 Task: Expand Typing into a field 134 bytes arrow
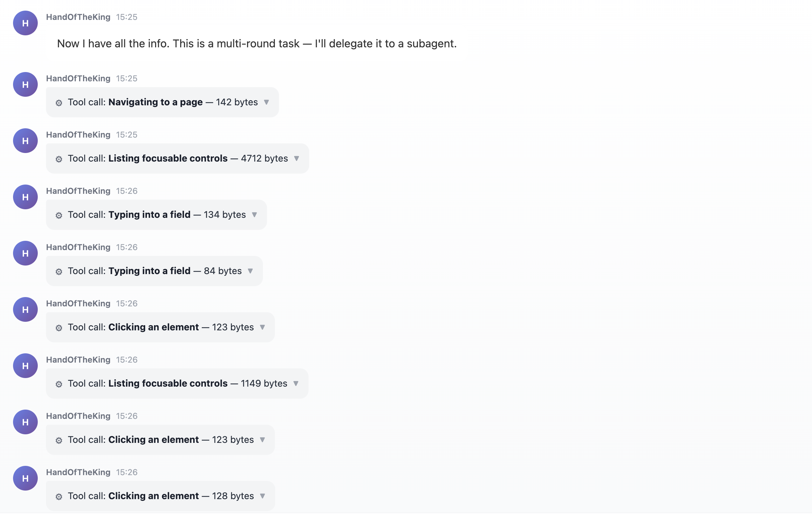(x=254, y=215)
